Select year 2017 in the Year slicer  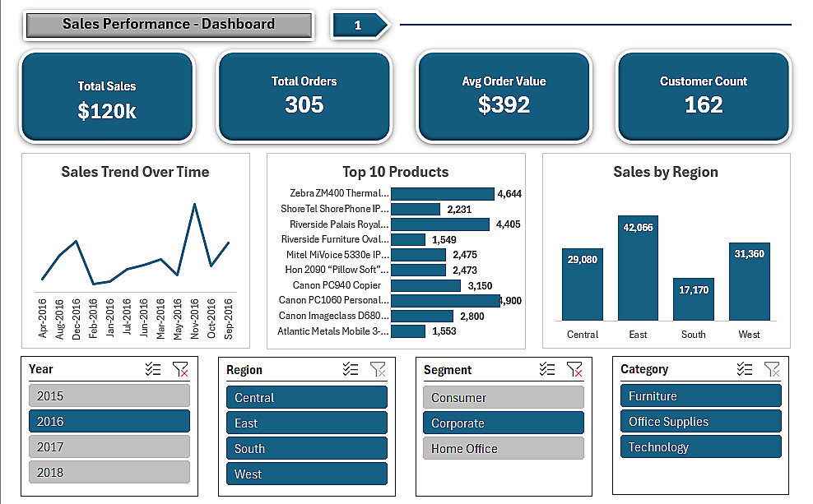pos(109,446)
